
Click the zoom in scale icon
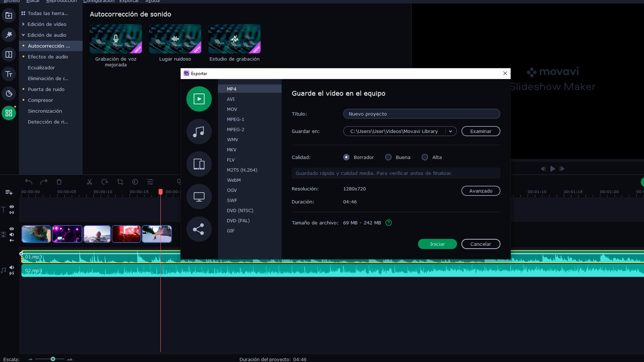pyautogui.click(x=70, y=359)
